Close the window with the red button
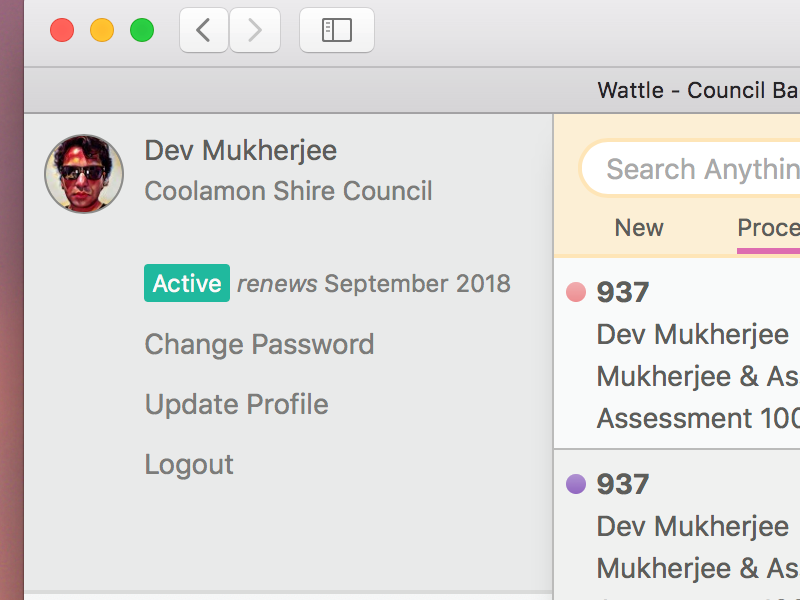Viewport: 800px width, 600px height. tap(62, 30)
